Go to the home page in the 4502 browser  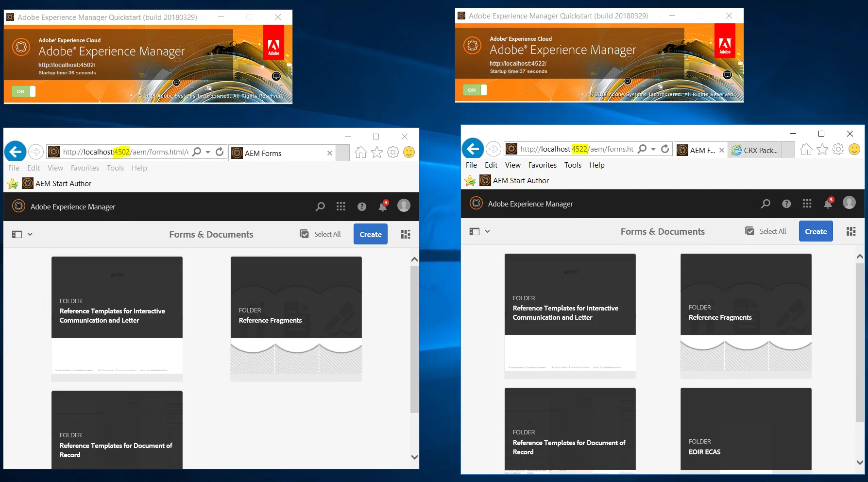tap(361, 153)
